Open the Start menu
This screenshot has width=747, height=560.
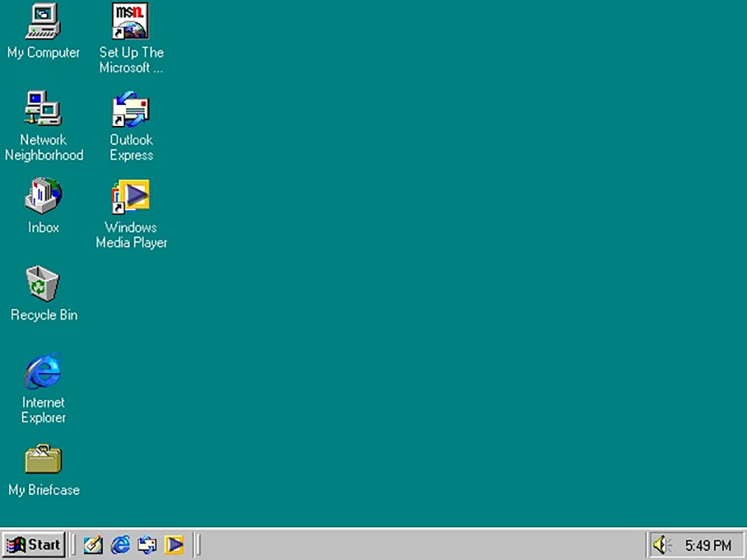[x=33, y=544]
